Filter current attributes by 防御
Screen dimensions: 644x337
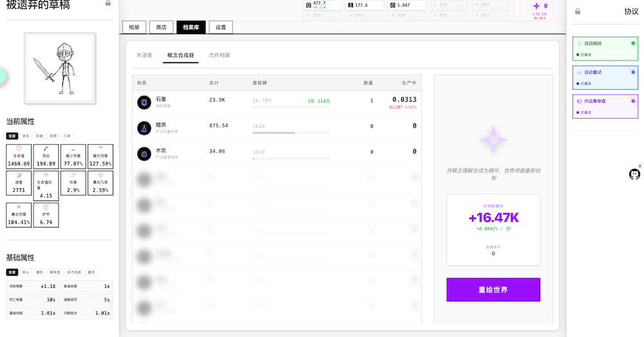(39, 136)
